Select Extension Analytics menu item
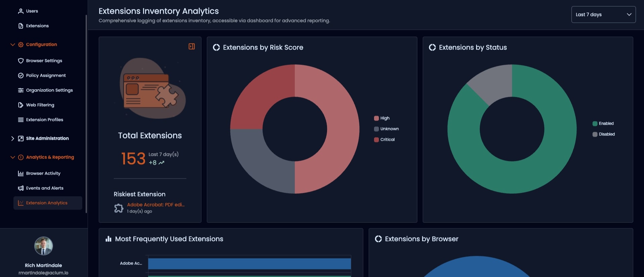The height and width of the screenshot is (277, 644). [48, 203]
